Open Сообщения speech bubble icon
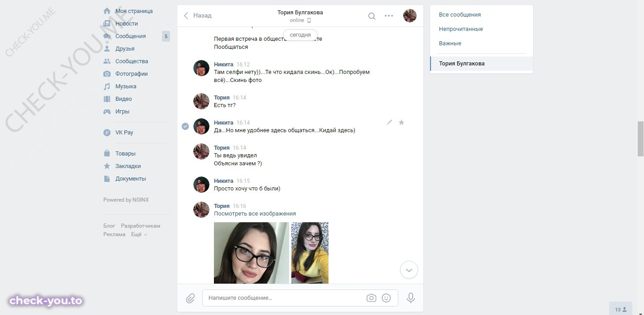Image resolution: width=644 pixels, height=315 pixels. [107, 36]
